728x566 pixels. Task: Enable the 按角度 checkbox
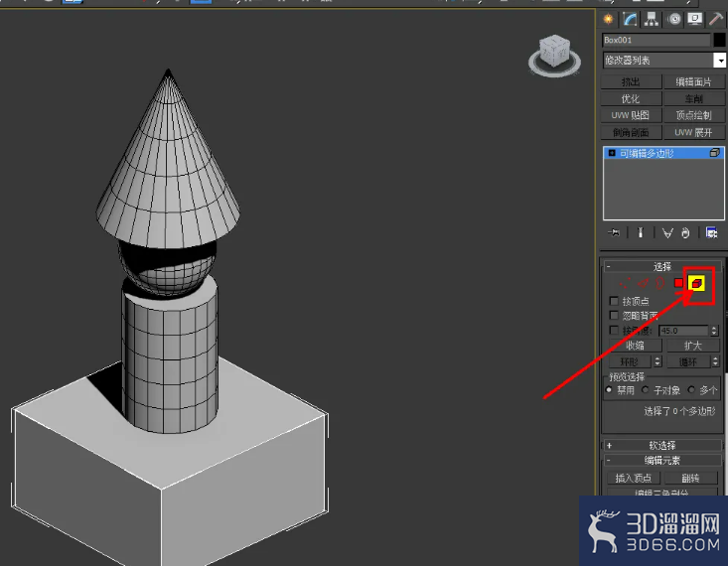[614, 330]
